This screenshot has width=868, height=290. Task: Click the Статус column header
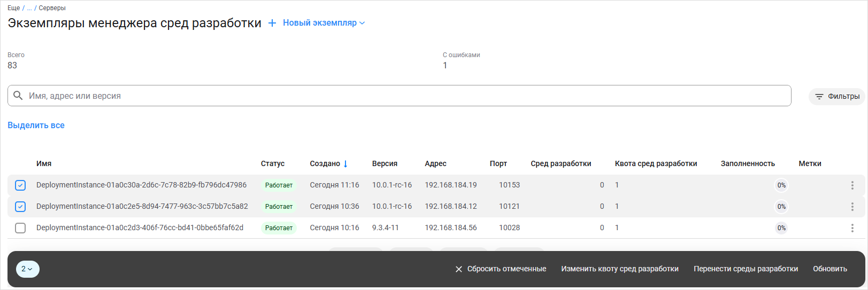click(x=273, y=163)
